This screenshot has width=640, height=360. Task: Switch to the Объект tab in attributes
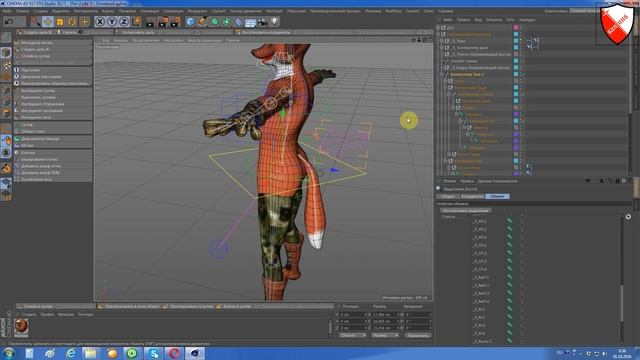[497, 196]
